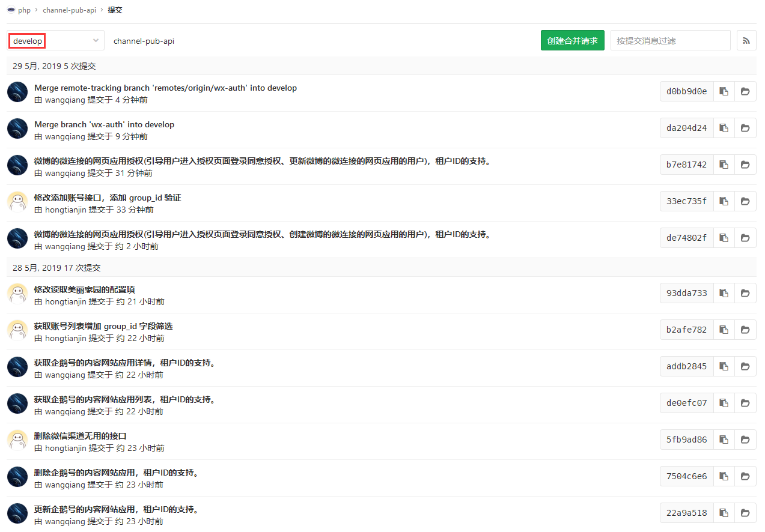Browse files at commit 22a9a518

click(x=745, y=513)
